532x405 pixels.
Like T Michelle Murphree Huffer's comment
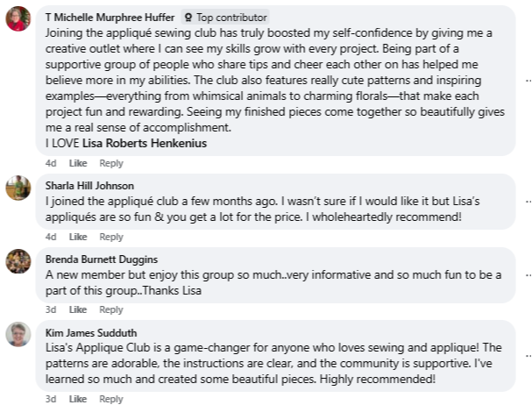tap(78, 164)
